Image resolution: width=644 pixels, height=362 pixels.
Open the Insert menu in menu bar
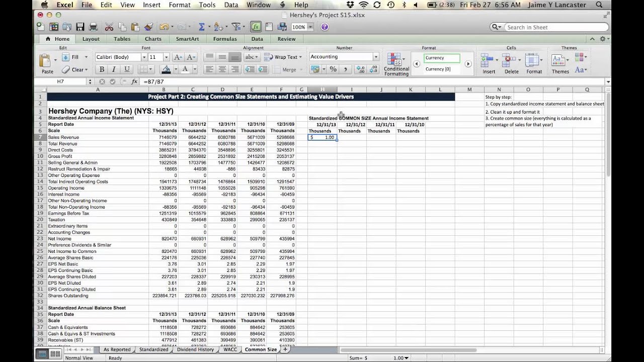[151, 5]
